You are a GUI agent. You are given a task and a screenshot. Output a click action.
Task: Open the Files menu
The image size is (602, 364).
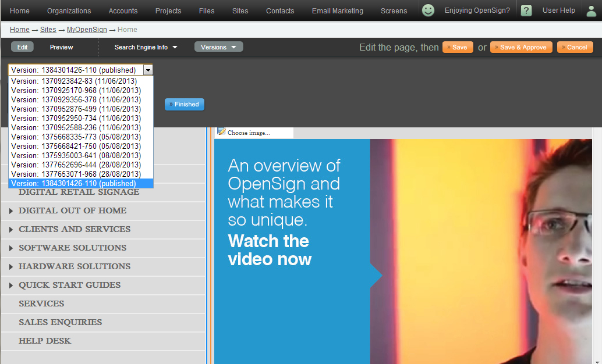pyautogui.click(x=207, y=10)
